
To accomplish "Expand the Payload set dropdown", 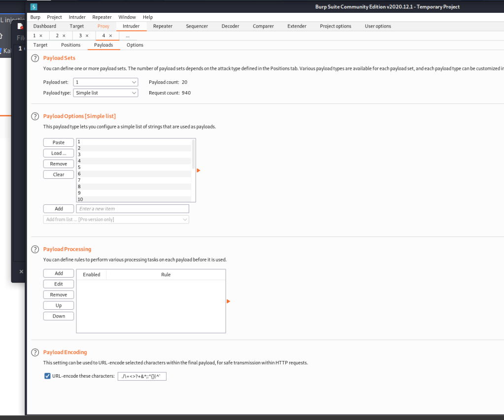I will coord(106,82).
